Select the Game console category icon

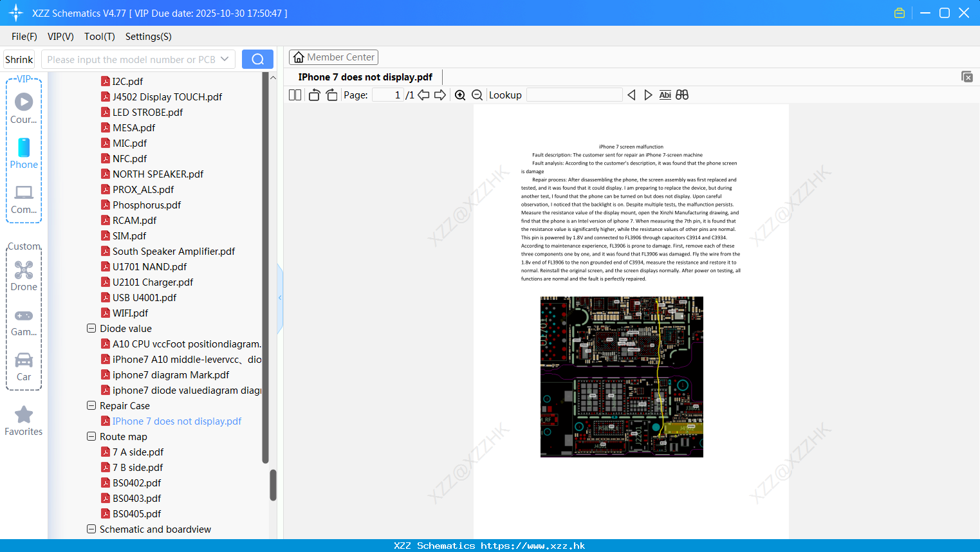coord(24,322)
